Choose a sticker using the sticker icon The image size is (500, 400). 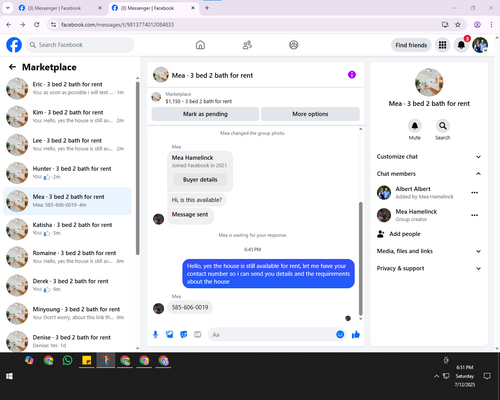(184, 334)
